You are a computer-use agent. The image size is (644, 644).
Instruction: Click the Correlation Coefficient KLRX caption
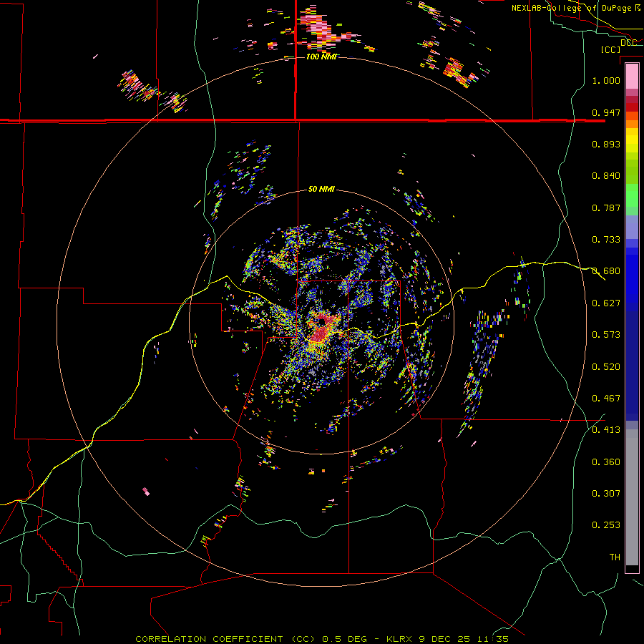pos(322,639)
